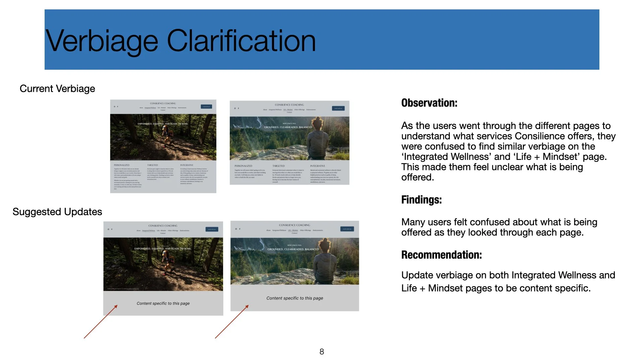Click the forest trail runner hero image under Current Verbiage
The width and height of the screenshot is (644, 362).
[163, 137]
